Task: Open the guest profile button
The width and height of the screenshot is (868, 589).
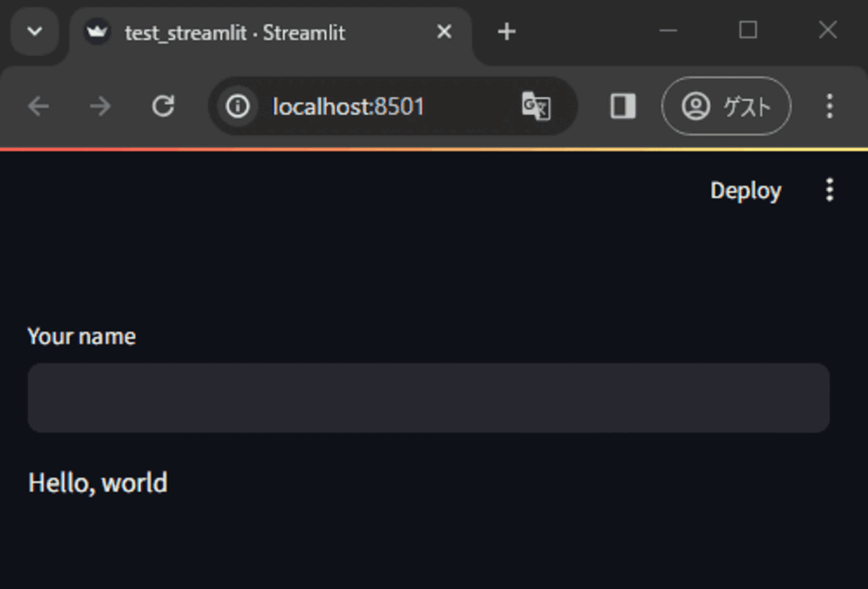Action: point(726,106)
